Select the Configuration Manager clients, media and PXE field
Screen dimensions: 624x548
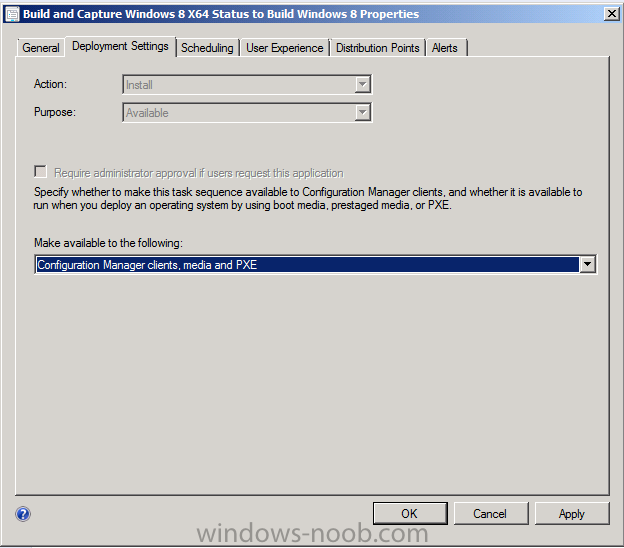click(315, 265)
